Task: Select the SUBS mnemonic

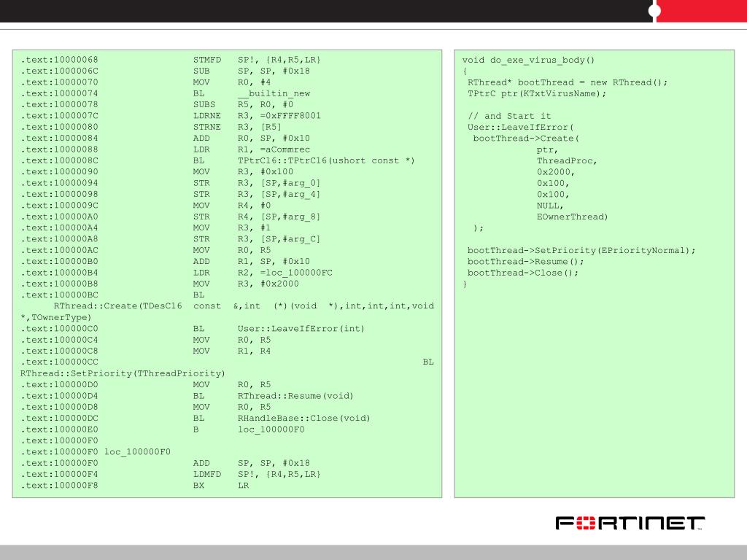Action: point(204,105)
